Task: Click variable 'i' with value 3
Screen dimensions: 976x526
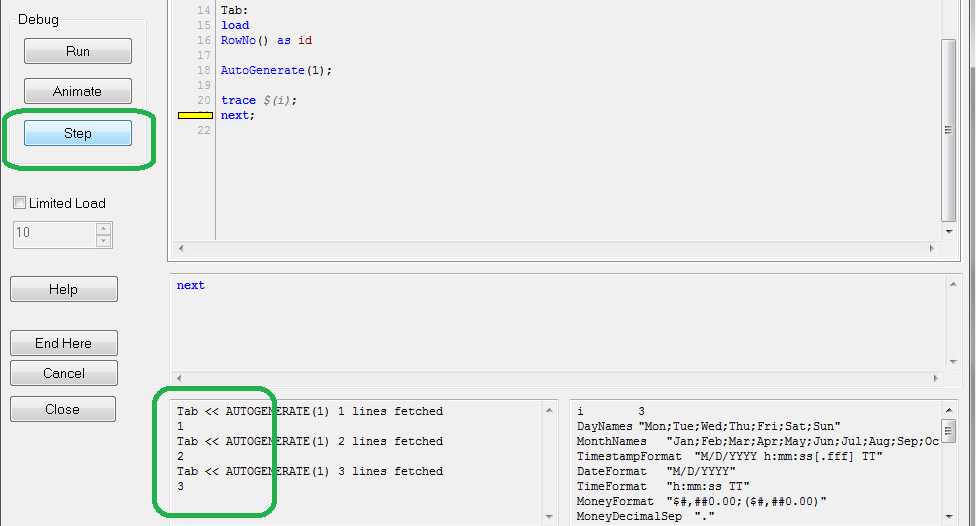Action: pyautogui.click(x=611, y=411)
